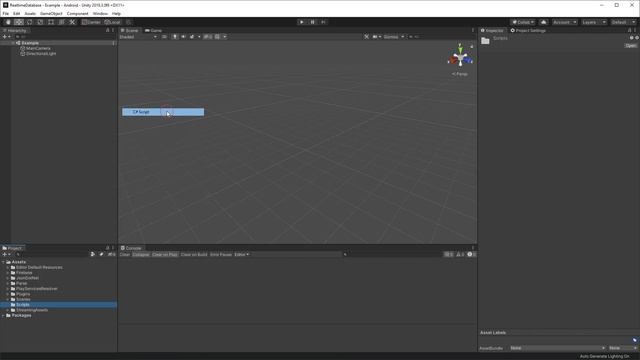This screenshot has width=640, height=360.
Task: Step one frame forward
Action: coord(323,22)
